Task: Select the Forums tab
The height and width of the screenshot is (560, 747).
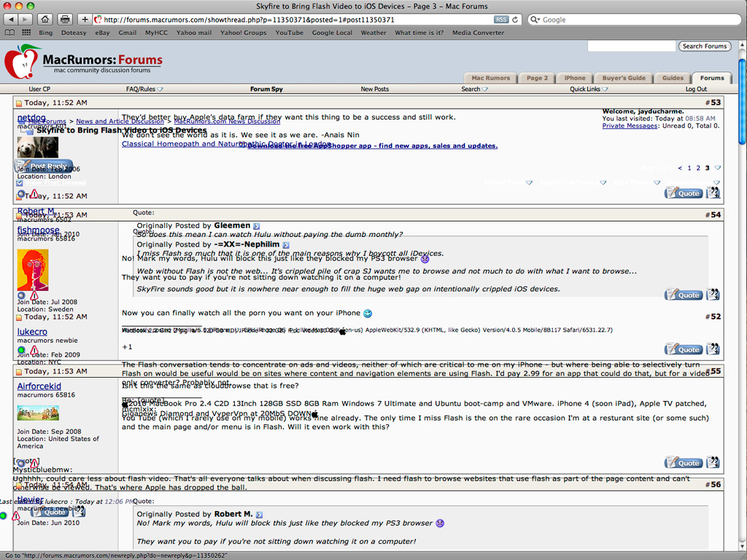Action: [x=712, y=78]
